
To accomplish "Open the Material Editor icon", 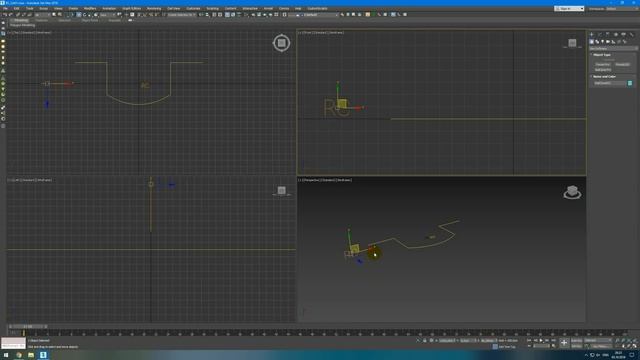I will point(246,14).
